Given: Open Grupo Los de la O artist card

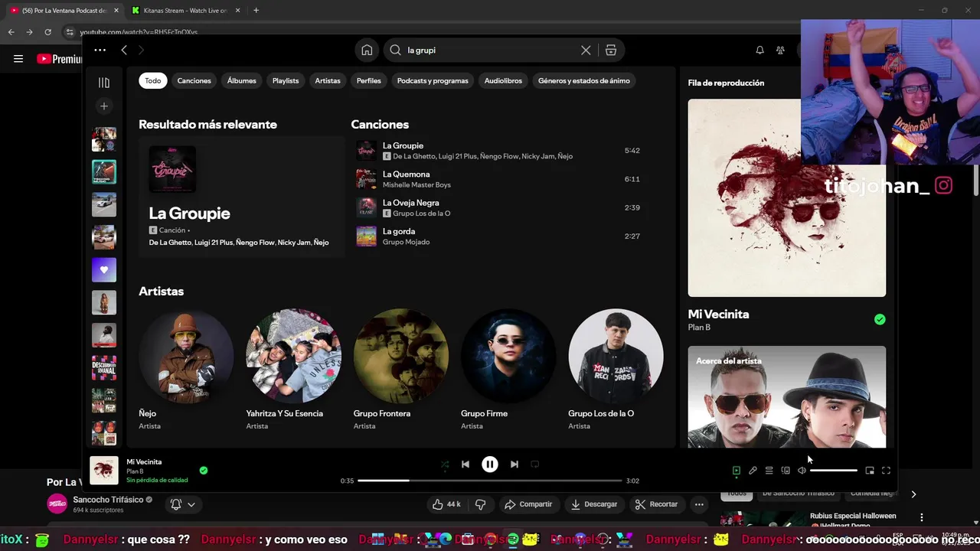Looking at the screenshot, I should (616, 370).
